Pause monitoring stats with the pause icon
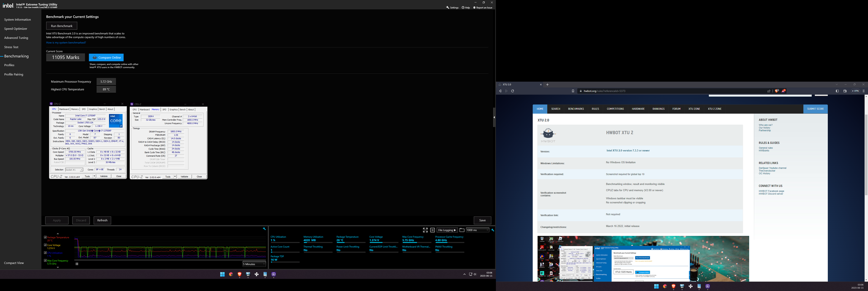The width and height of the screenshot is (868, 291). coord(432,230)
